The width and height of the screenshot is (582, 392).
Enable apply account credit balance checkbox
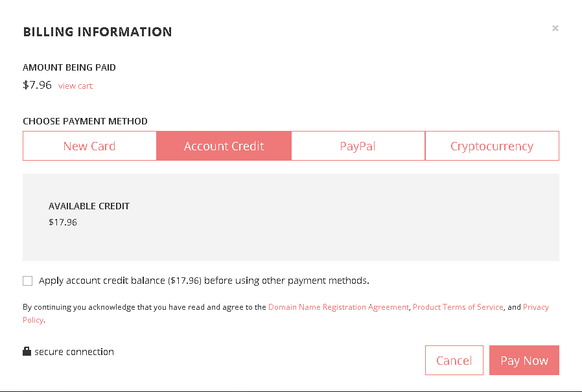click(27, 281)
